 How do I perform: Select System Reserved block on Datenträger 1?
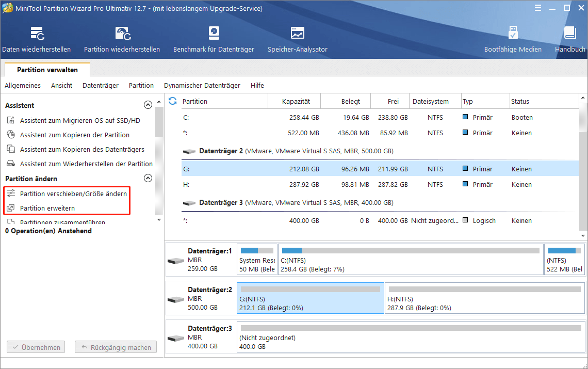(257, 260)
